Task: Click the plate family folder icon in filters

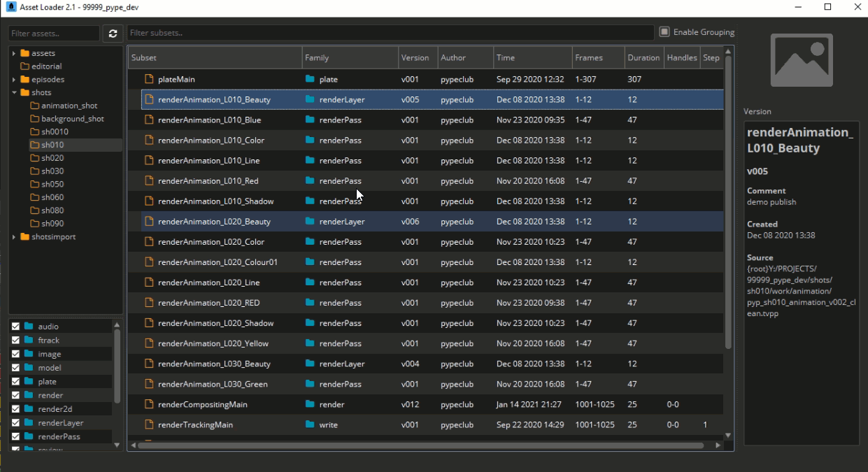Action: 29,382
